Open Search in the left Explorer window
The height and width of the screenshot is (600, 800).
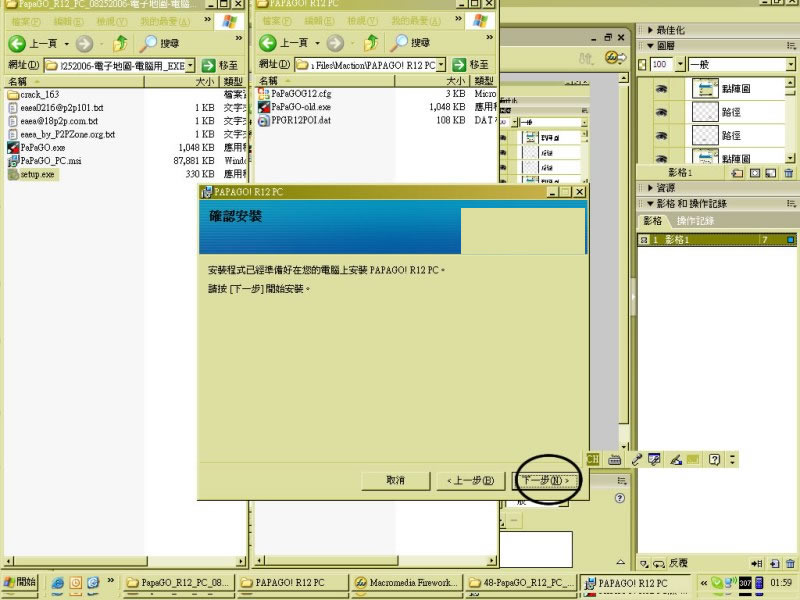(159, 43)
